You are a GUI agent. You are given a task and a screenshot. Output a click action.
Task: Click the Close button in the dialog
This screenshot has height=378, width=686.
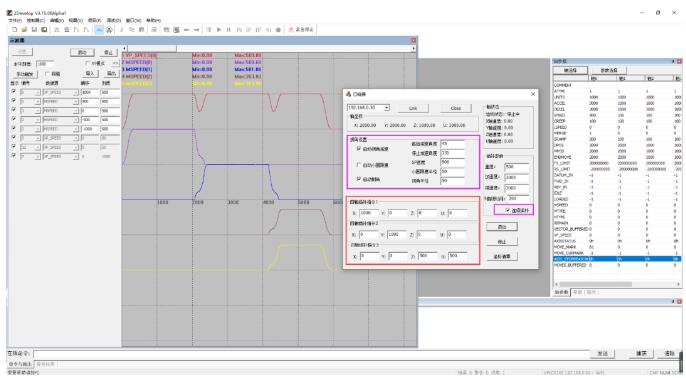click(x=456, y=108)
